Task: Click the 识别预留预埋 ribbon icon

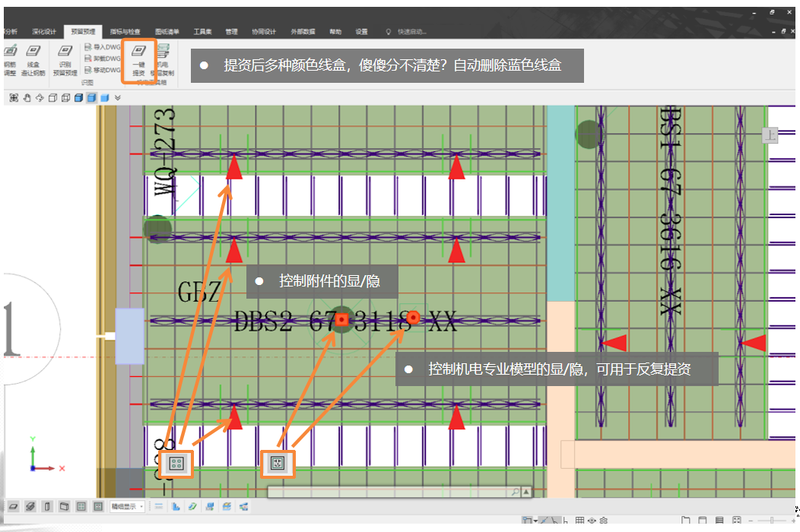Action: 65,59
